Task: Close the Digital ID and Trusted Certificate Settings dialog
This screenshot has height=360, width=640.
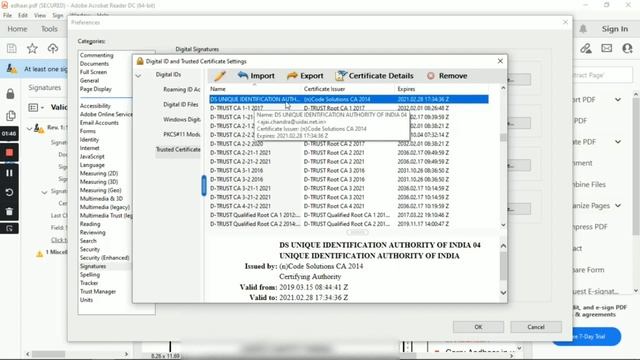Action: pos(500,61)
